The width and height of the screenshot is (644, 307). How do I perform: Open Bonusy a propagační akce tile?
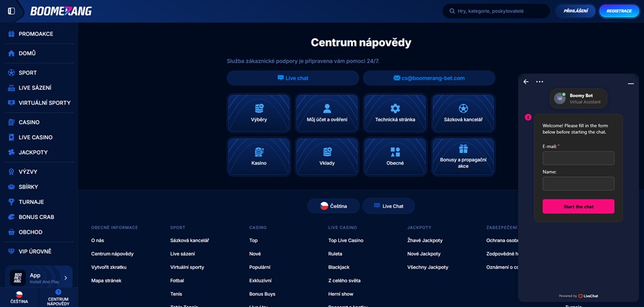[463, 156]
